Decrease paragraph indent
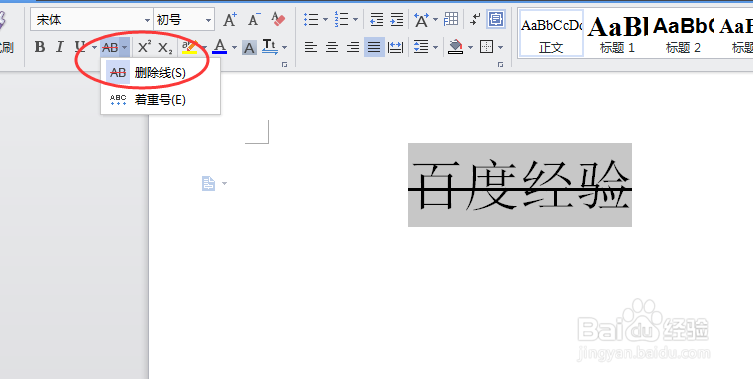Viewport: 753px width, 379px height. point(376,20)
